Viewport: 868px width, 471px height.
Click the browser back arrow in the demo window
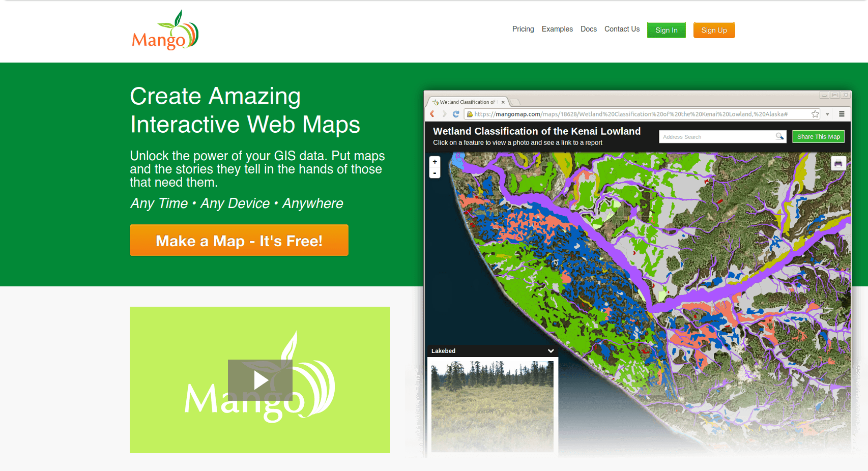(x=432, y=114)
